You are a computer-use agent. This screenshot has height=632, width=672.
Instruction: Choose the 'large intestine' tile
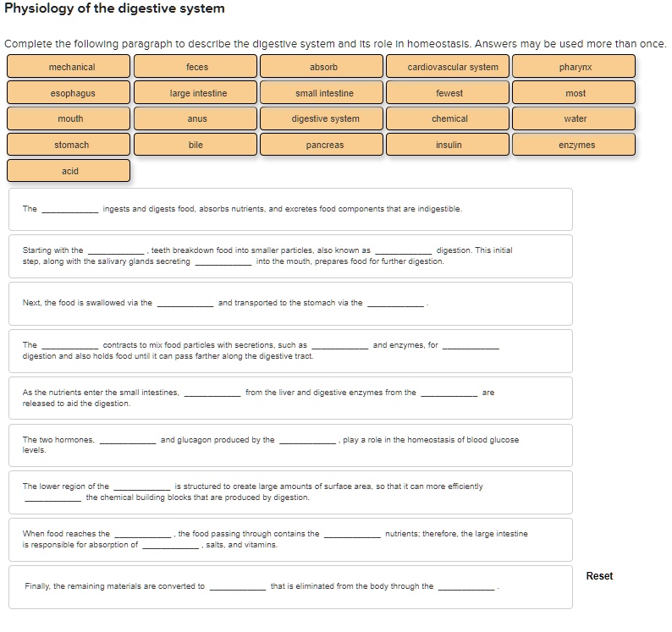[196, 93]
